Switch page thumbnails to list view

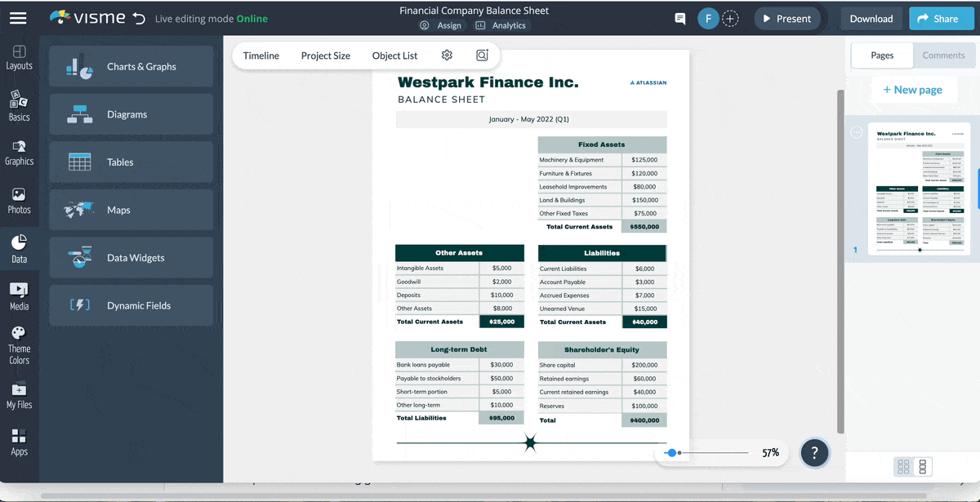[x=924, y=467]
